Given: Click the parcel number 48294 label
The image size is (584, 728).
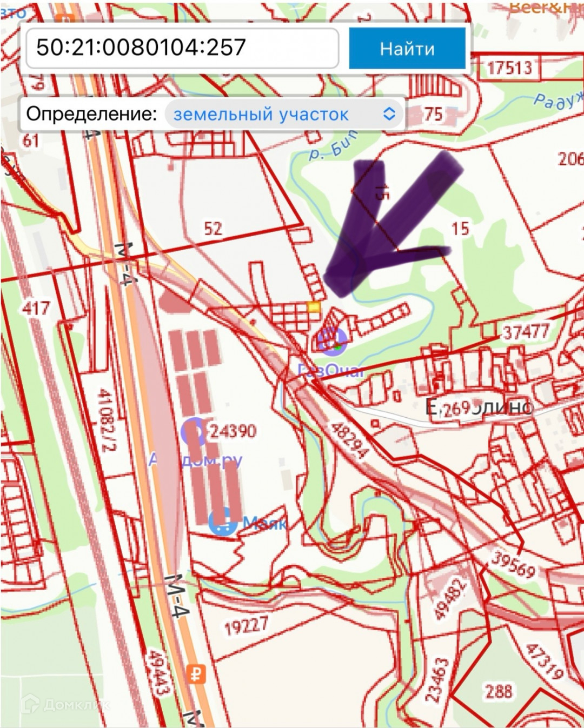Looking at the screenshot, I should coord(349,439).
